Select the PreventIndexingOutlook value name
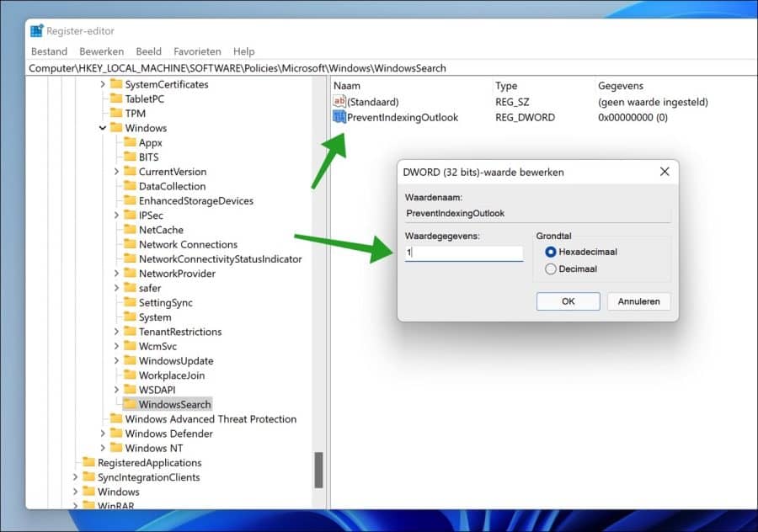 [403, 117]
